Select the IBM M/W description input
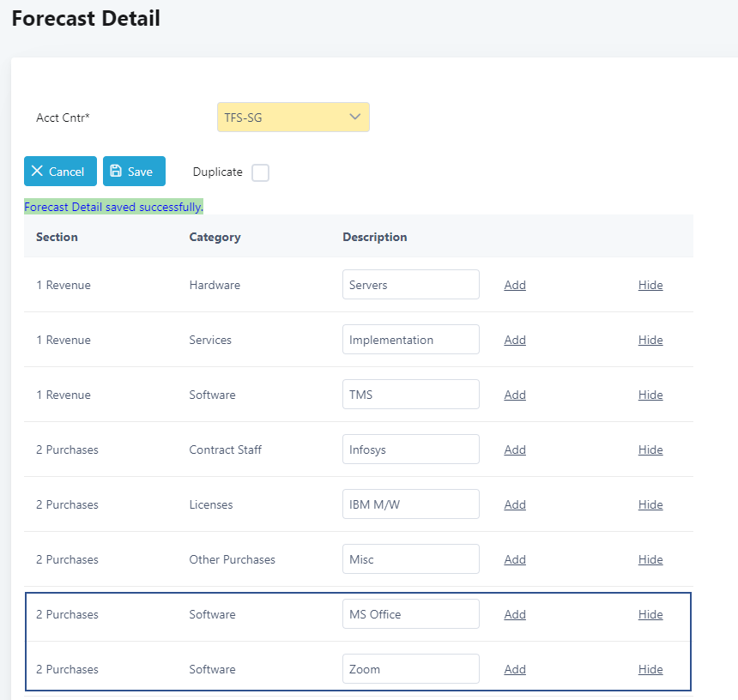The height and width of the screenshot is (700, 738). tap(410, 504)
